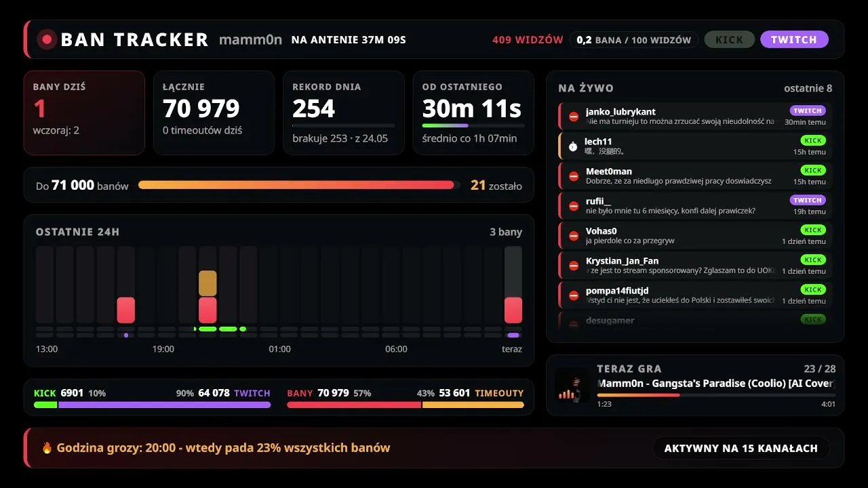Open the Łącznie 70 979 stat card
Screen dimensions: 868x488
(x=214, y=113)
